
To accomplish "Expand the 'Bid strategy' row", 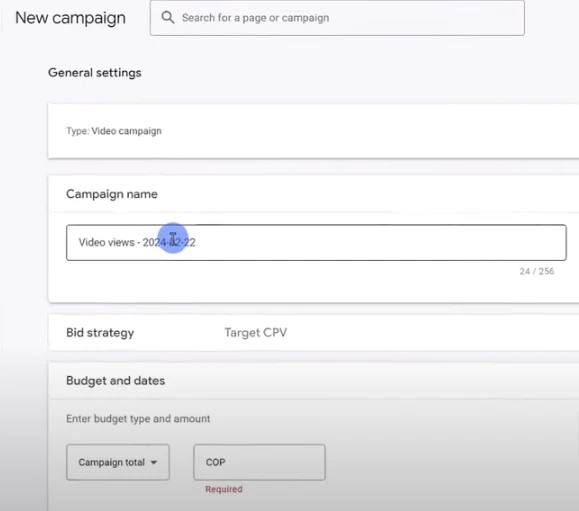I will pos(313,333).
